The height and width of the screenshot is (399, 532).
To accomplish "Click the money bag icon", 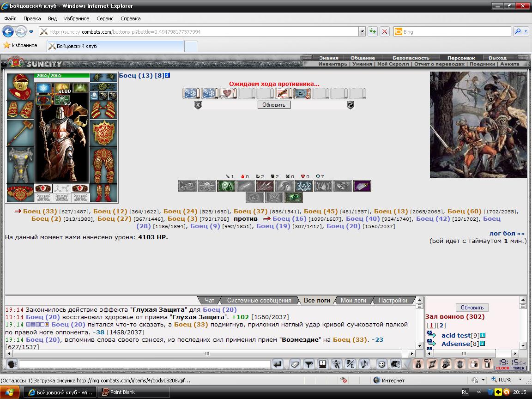I will click(x=418, y=364).
